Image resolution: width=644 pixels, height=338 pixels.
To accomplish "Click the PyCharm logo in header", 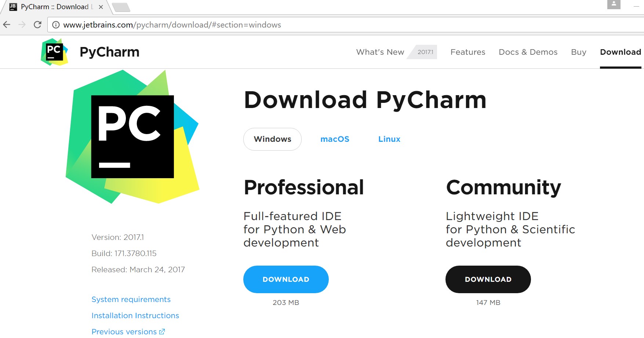I will 54,52.
